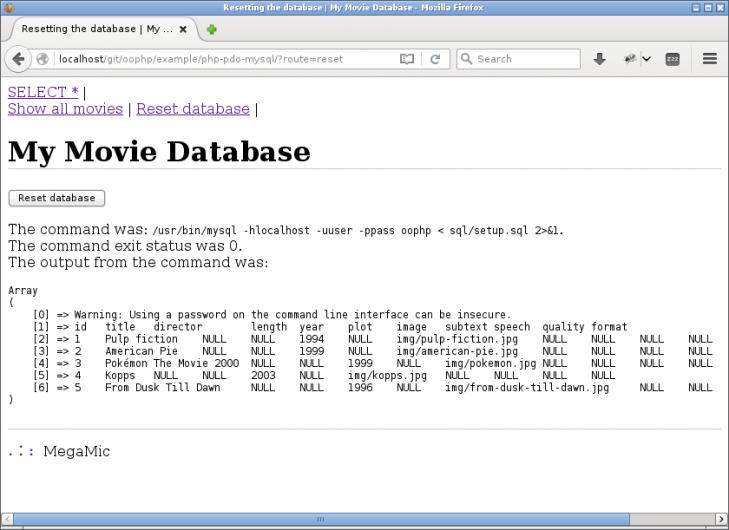Open downloads arrow icon in toolbar
729x530 pixels.
(x=599, y=59)
